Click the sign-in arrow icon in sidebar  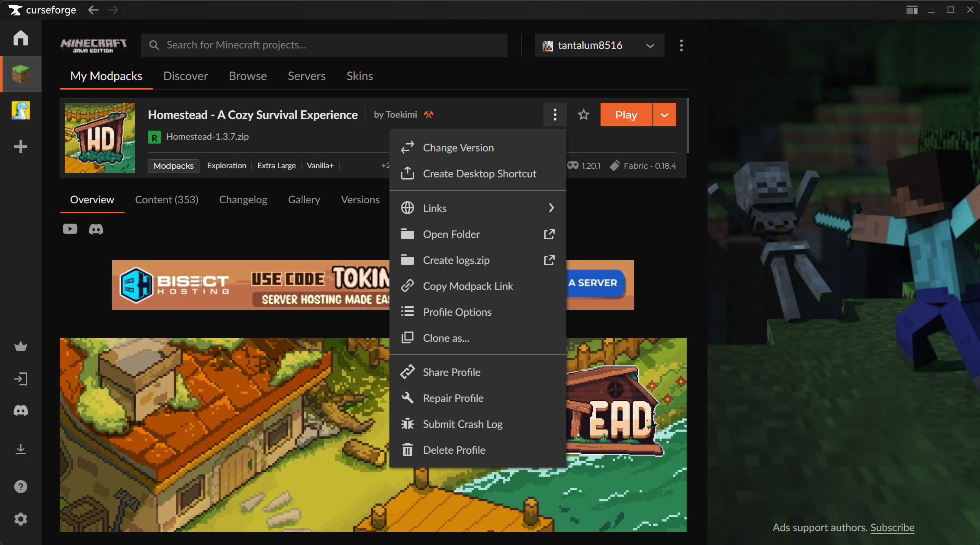(21, 379)
